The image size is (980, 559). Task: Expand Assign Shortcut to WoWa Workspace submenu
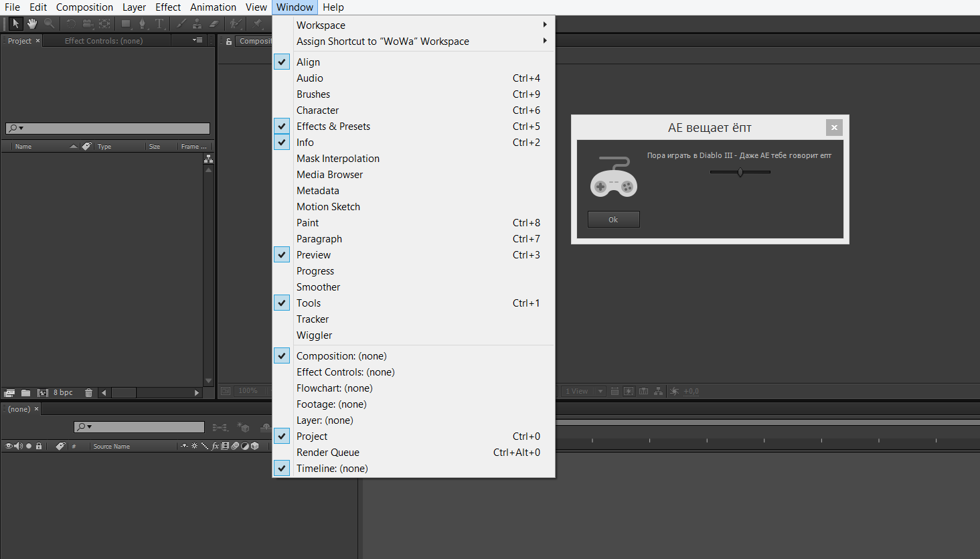414,41
